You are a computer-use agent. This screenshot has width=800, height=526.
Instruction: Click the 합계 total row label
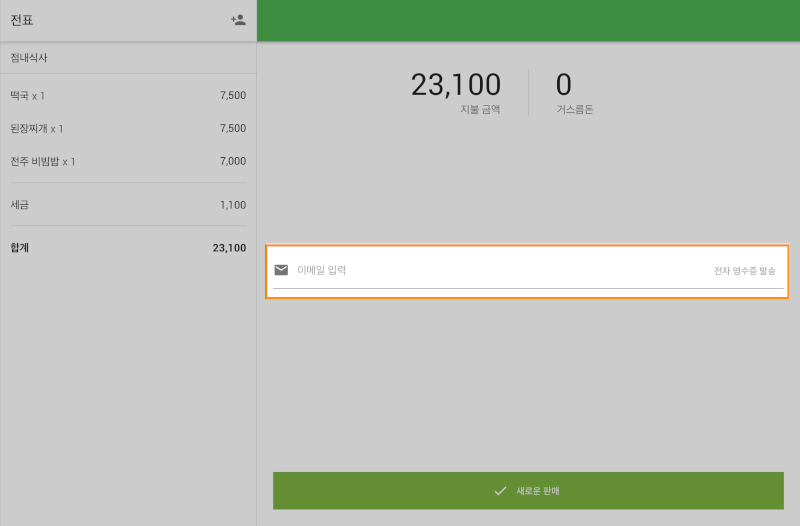click(20, 248)
